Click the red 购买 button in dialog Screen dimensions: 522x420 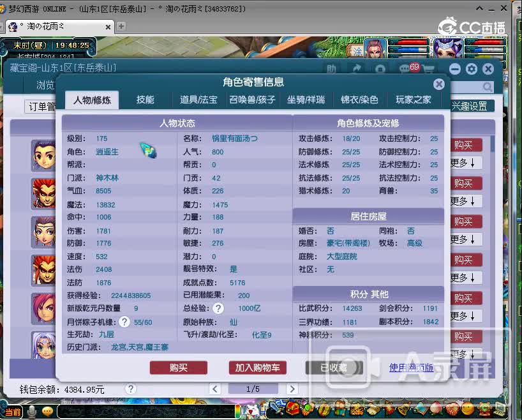pos(179,368)
